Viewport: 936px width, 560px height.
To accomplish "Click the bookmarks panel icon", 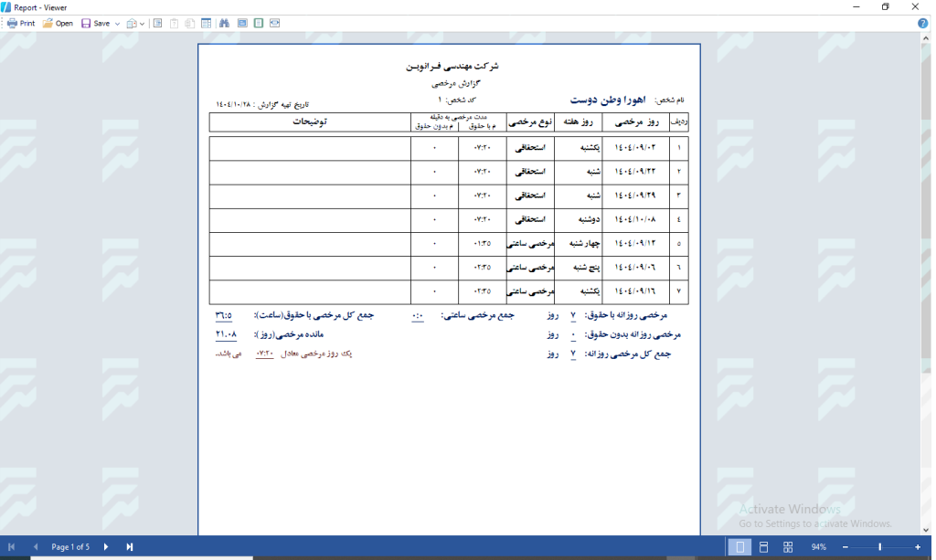I will [158, 23].
